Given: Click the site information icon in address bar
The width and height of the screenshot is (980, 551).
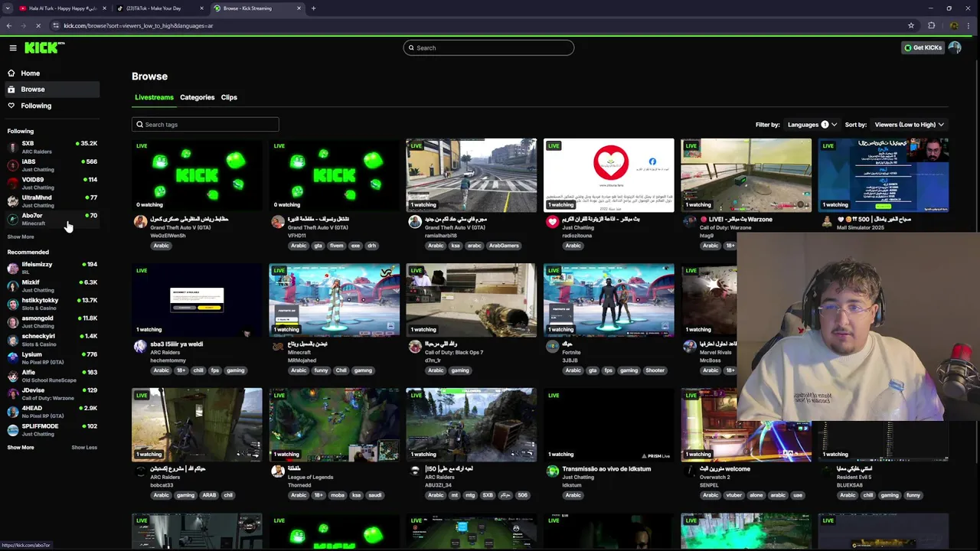Looking at the screenshot, I should click(56, 26).
